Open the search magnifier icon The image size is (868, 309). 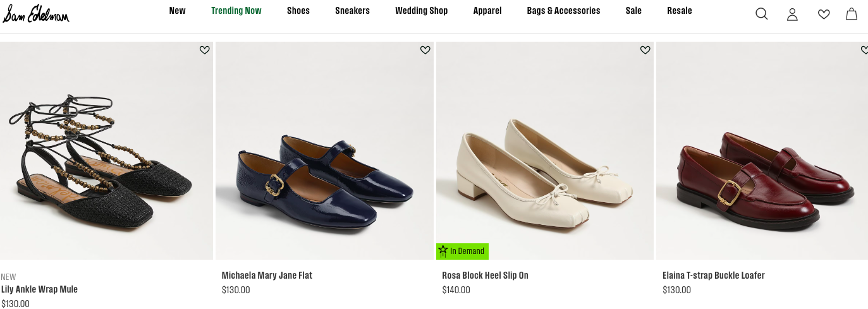(761, 14)
